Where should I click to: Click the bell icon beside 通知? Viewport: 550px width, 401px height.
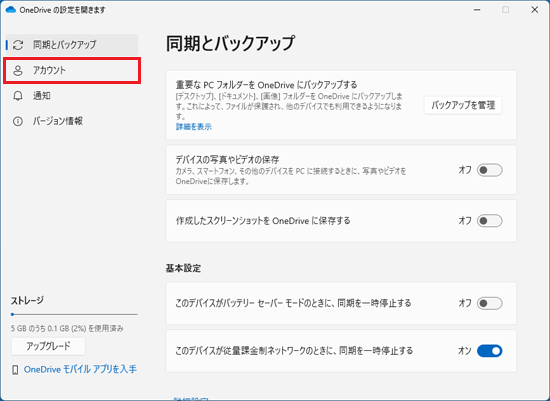coord(18,96)
